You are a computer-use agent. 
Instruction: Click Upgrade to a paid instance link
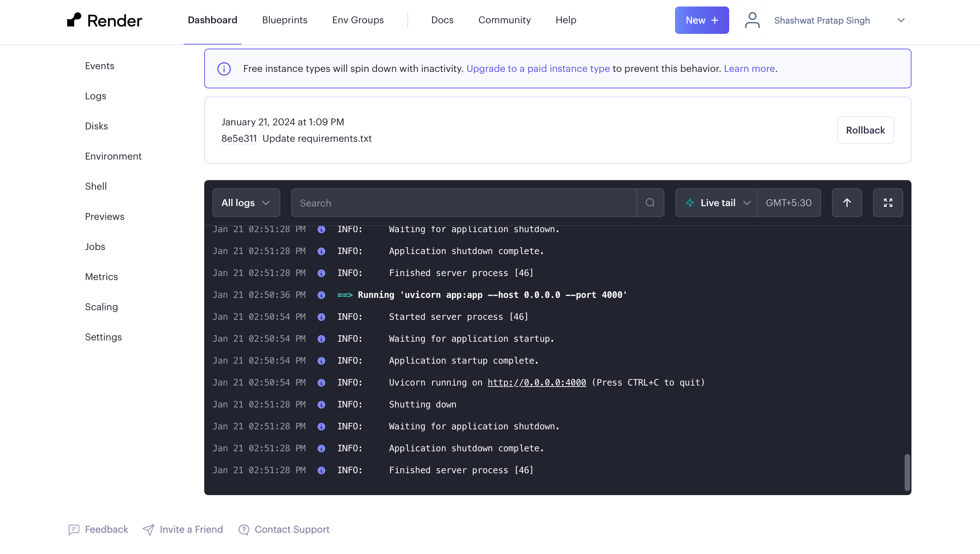538,68
